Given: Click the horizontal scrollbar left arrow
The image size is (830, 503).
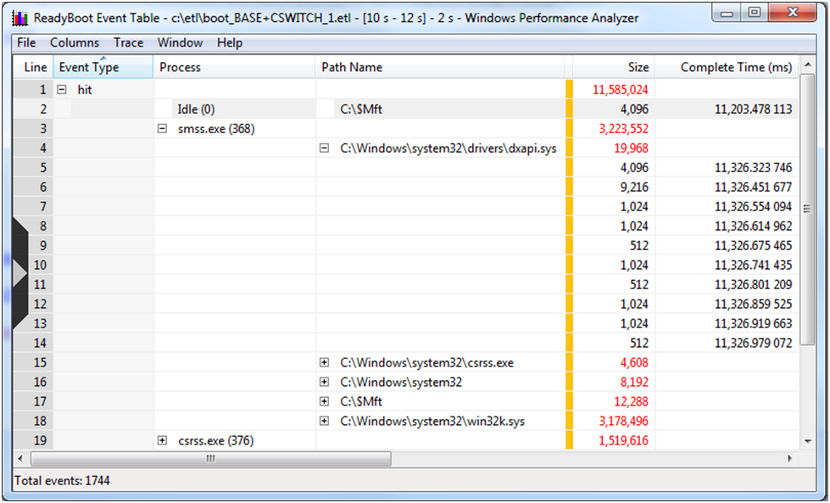Looking at the screenshot, I should (21, 459).
